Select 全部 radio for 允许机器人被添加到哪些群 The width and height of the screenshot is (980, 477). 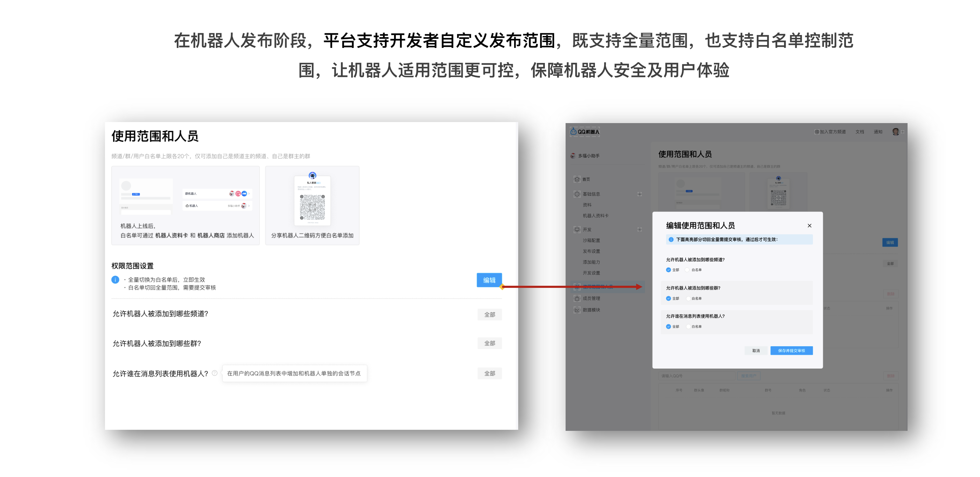point(668,299)
